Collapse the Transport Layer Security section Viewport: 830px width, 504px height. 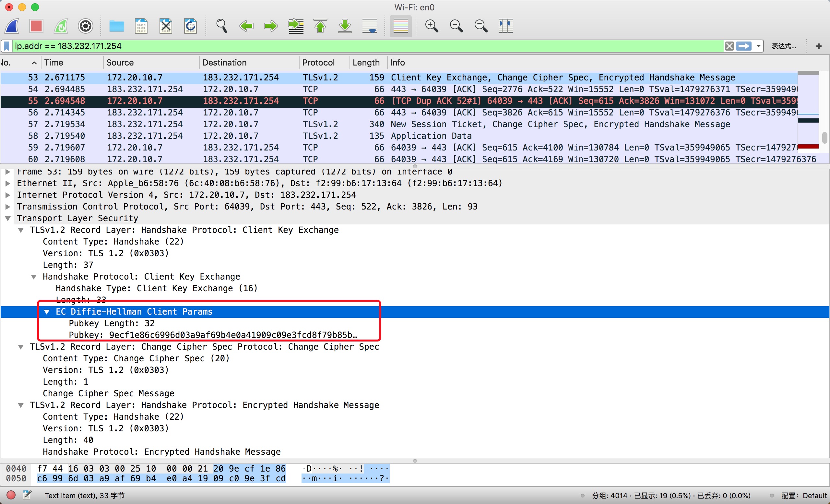[8, 218]
